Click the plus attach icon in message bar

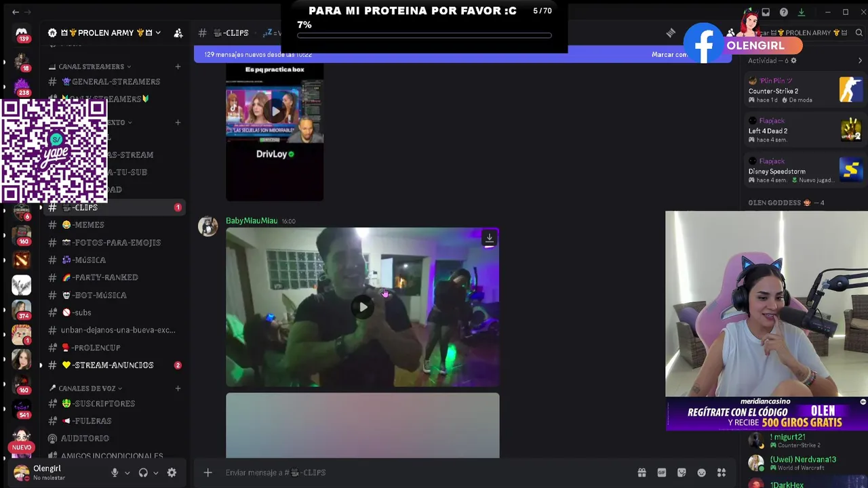(208, 472)
